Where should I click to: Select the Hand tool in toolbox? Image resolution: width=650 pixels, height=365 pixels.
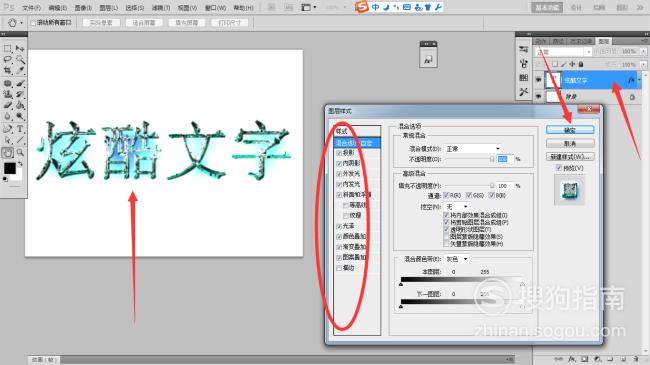(7, 153)
